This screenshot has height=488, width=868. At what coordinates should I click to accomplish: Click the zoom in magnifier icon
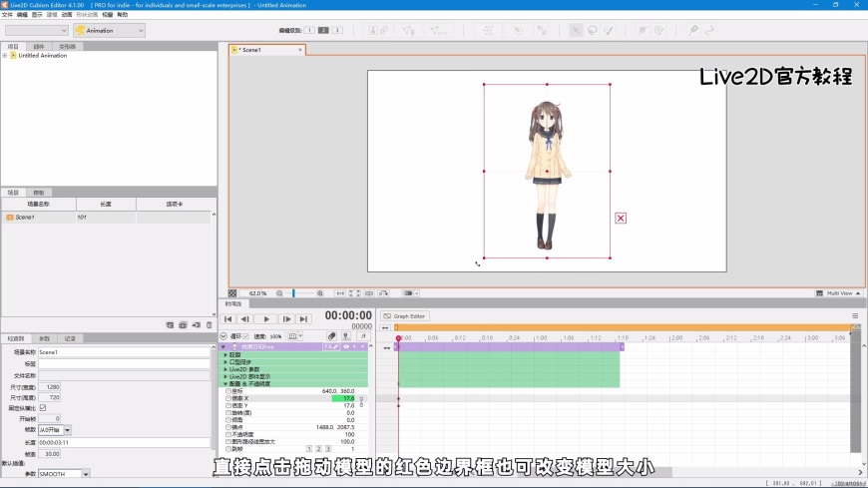(320, 293)
